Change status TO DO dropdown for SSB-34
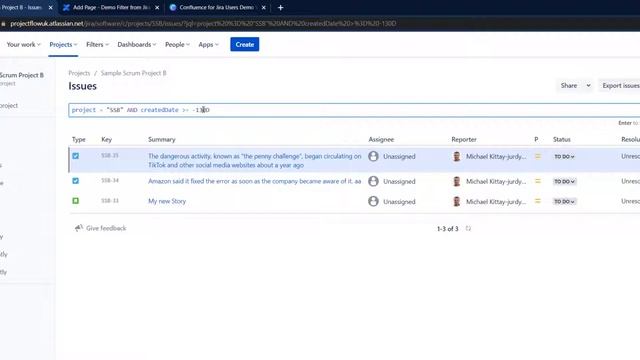This screenshot has width=640, height=360. (x=564, y=182)
